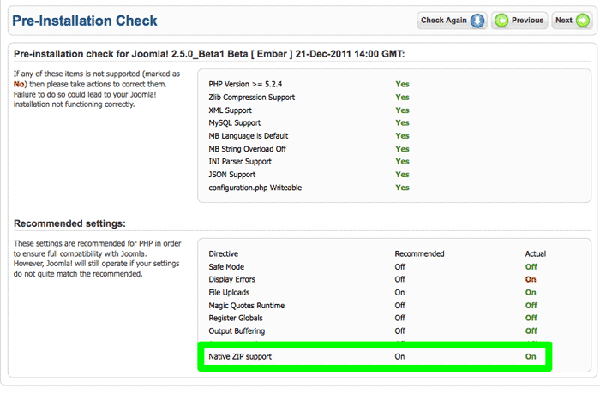The width and height of the screenshot is (600, 393).
Task: Click the blue Check Again download-arrow icon
Action: 477,20
